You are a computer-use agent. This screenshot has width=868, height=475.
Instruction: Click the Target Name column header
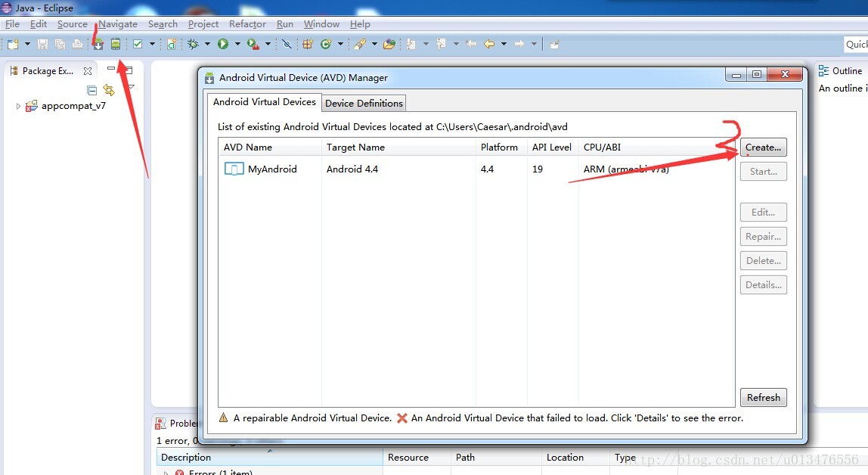pos(398,147)
